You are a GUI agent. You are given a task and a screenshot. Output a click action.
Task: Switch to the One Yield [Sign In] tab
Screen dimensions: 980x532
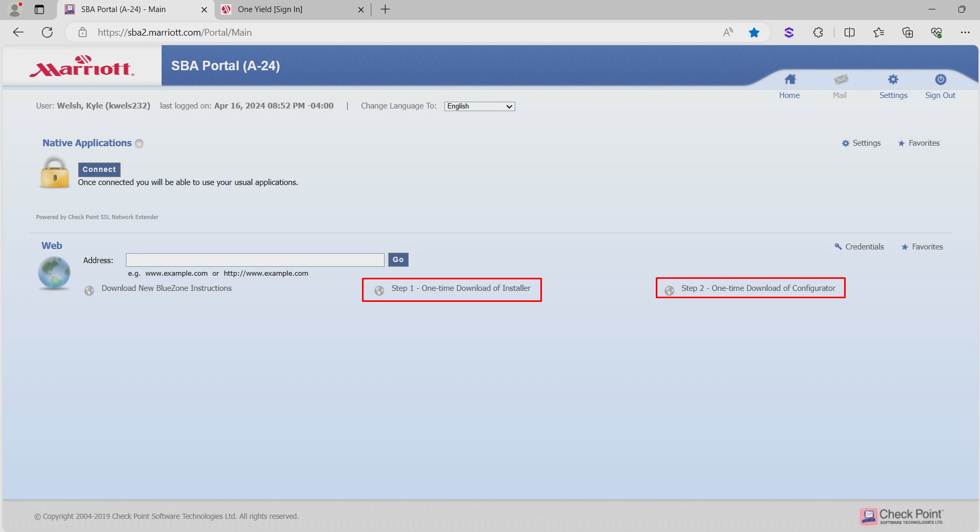click(293, 9)
